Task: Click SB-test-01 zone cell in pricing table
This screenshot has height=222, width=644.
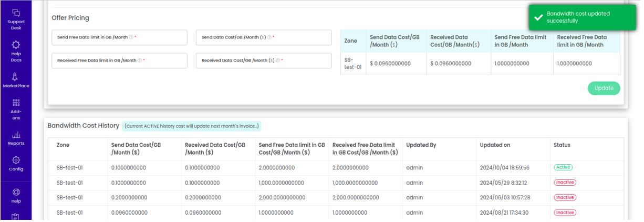Action: coord(352,64)
